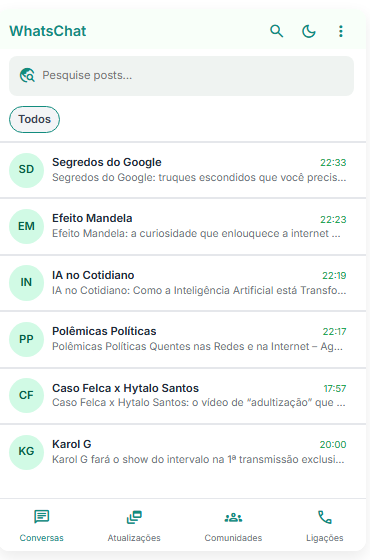Click the SD avatar for Segredos do Google

click(x=26, y=170)
